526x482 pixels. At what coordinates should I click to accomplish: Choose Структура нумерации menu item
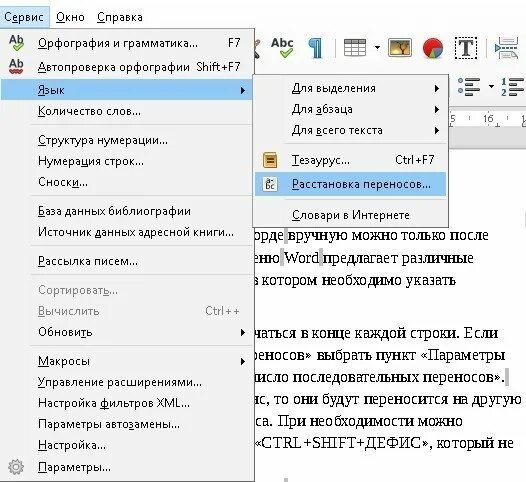click(x=127, y=140)
